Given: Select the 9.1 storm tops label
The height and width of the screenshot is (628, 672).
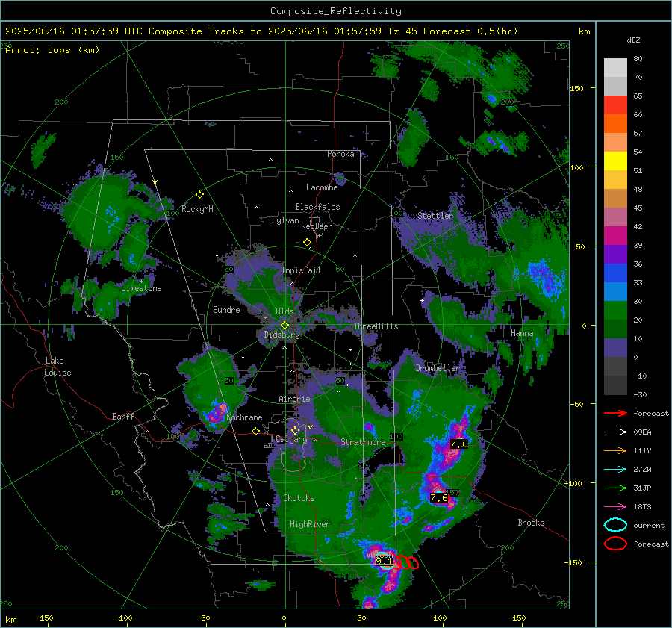Looking at the screenshot, I should (384, 561).
